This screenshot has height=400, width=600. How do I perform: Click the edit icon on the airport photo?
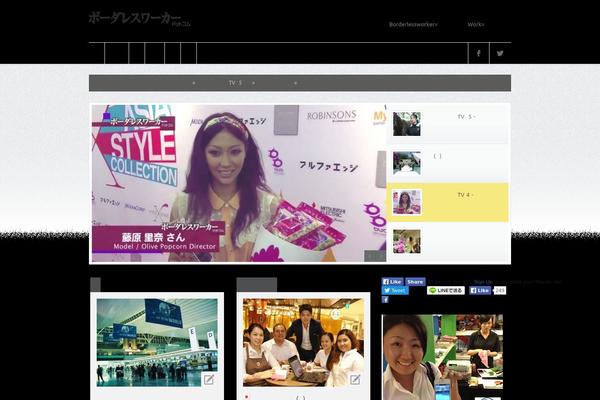(209, 379)
